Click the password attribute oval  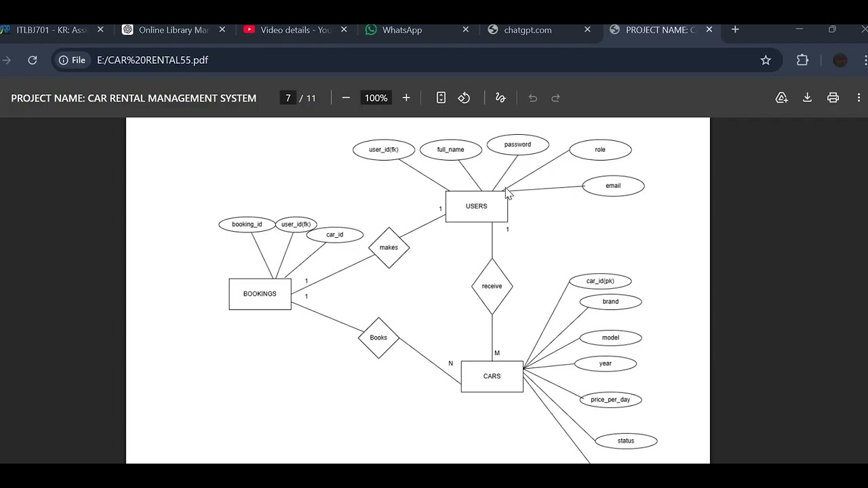[x=517, y=144]
